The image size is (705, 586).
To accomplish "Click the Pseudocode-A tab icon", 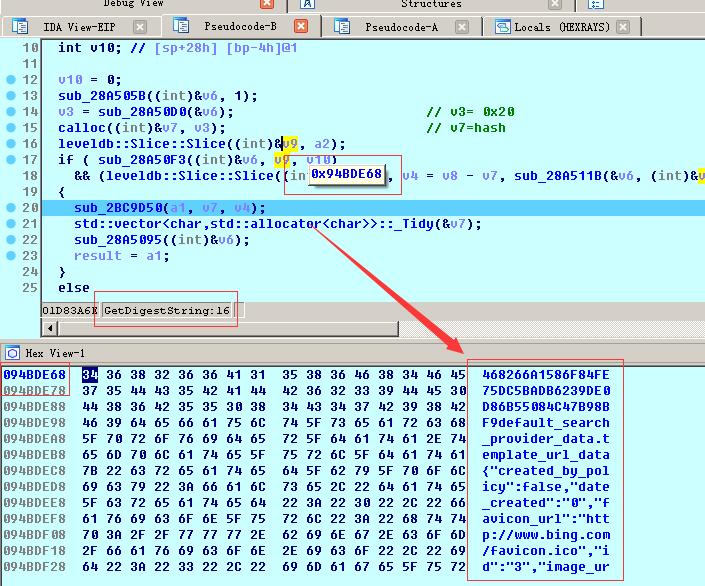I will 342,26.
